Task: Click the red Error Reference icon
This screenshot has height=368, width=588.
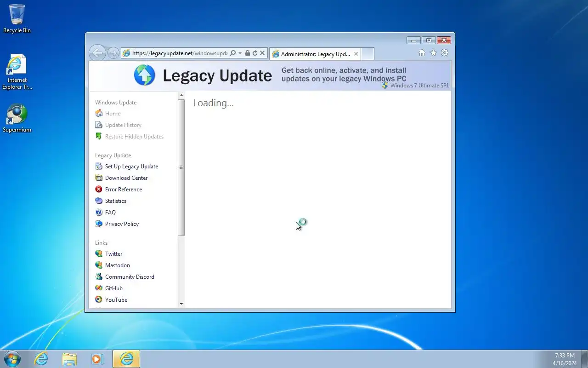Action: (98, 189)
